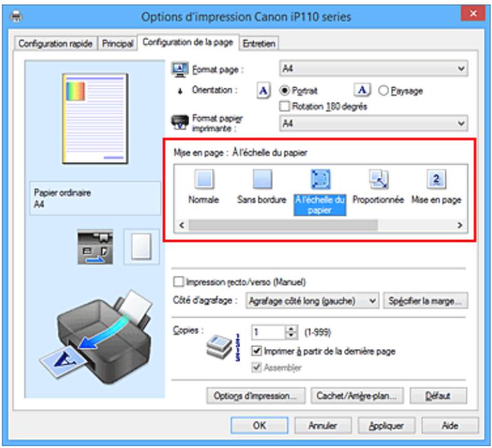Select the Paysage radio button

(383, 91)
